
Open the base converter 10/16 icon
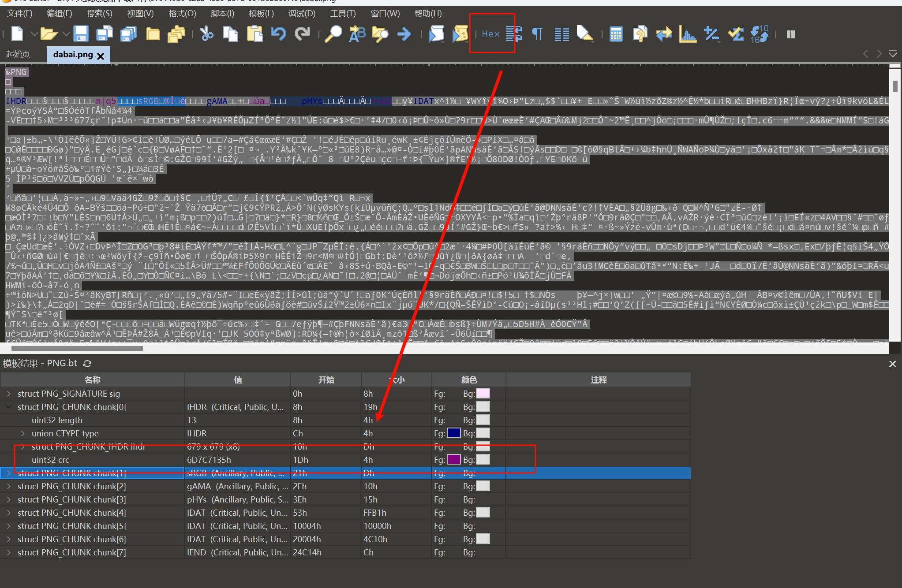(x=760, y=34)
